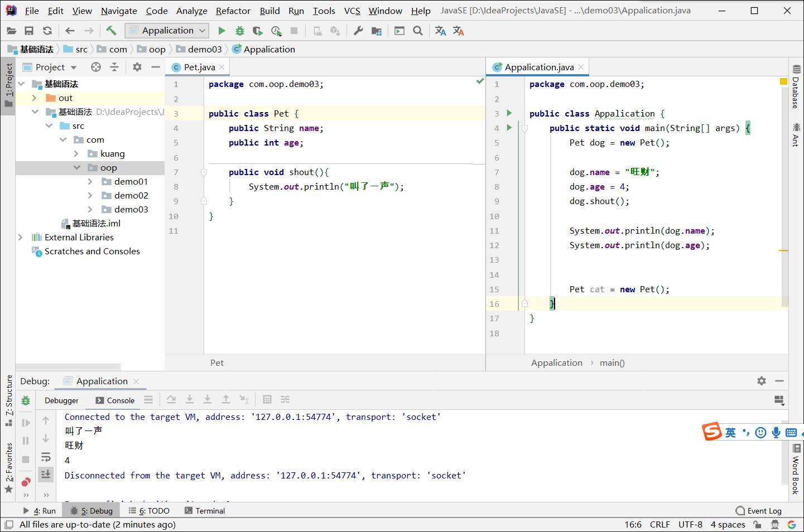Click the Restore Layout icon in Debug panel
This screenshot has width=804, height=532.
(779, 400)
